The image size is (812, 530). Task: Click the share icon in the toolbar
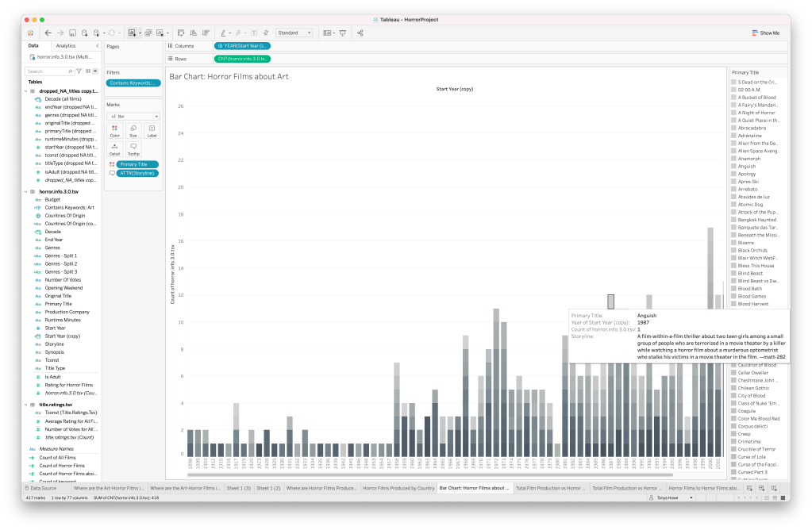click(360, 33)
